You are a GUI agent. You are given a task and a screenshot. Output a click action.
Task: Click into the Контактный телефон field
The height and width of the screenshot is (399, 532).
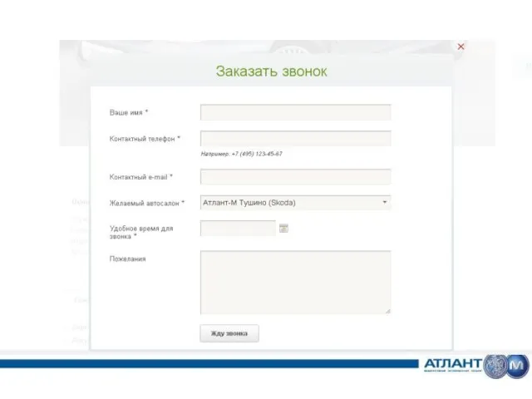click(x=295, y=139)
